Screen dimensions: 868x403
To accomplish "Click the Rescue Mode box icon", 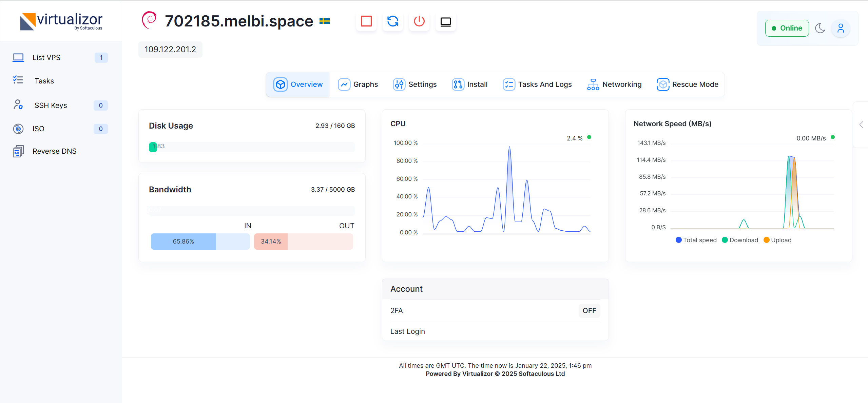I will (663, 84).
